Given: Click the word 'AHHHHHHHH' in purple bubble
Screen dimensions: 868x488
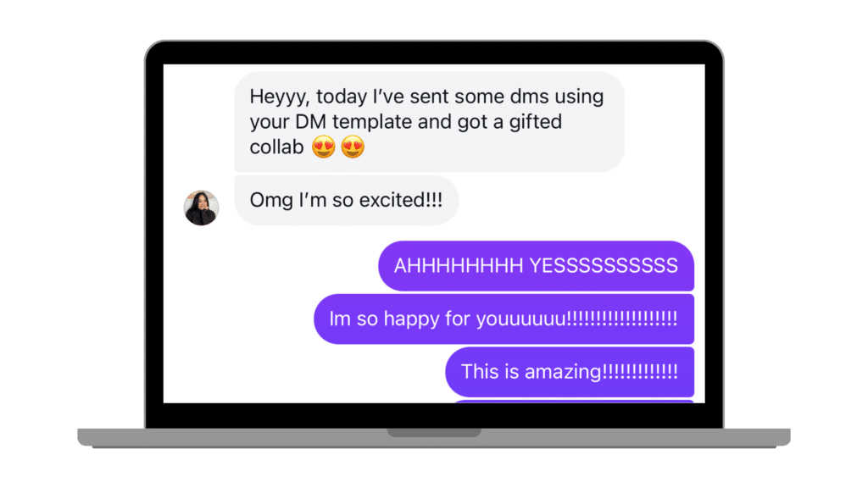Looking at the screenshot, I should (x=459, y=266).
